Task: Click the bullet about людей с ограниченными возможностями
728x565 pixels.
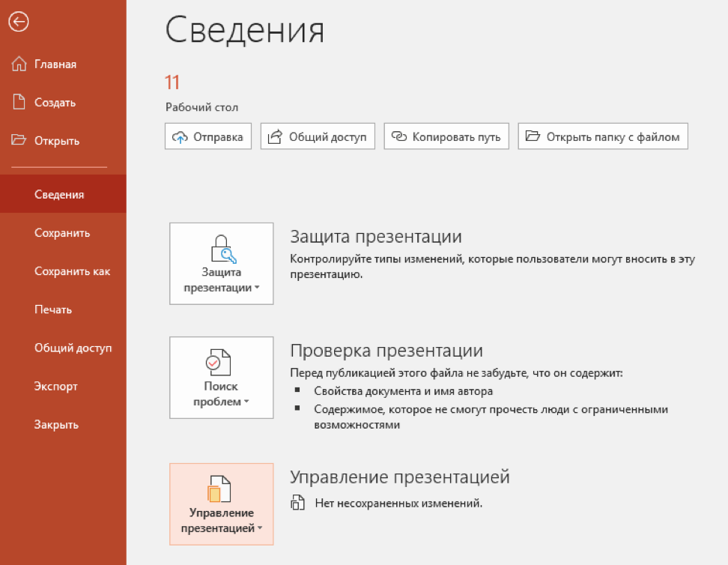Action: tap(491, 417)
